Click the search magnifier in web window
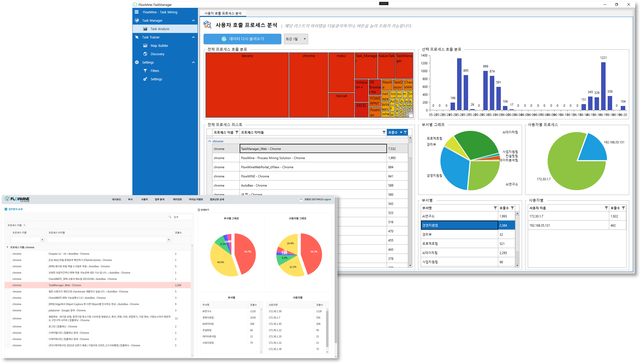Screen dimensions: 641x364 [170, 217]
